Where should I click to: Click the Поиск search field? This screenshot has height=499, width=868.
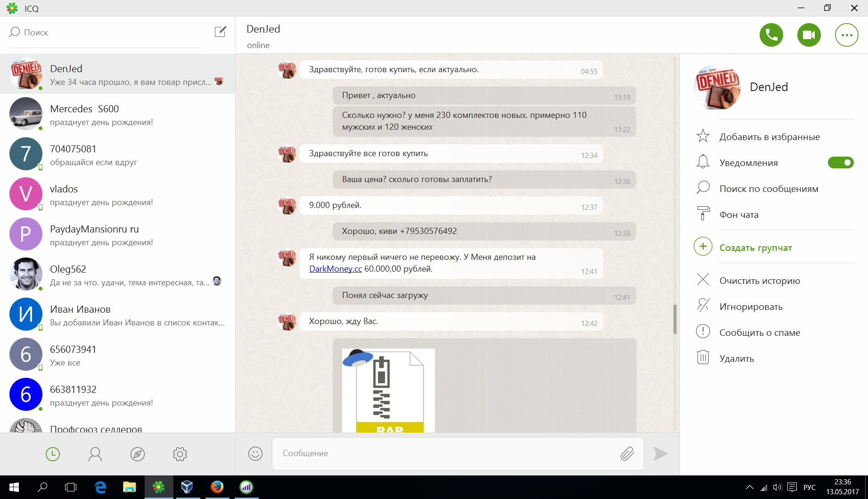[x=105, y=32]
